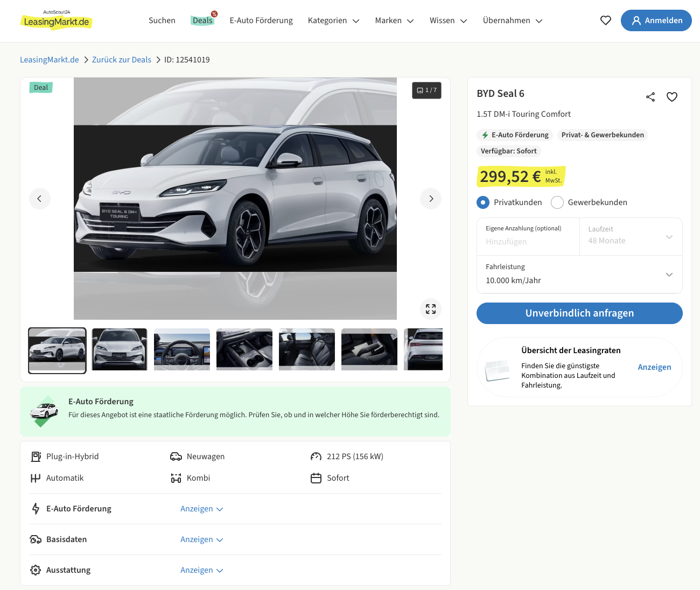Open the Deals tab in navigation

pyautogui.click(x=202, y=20)
